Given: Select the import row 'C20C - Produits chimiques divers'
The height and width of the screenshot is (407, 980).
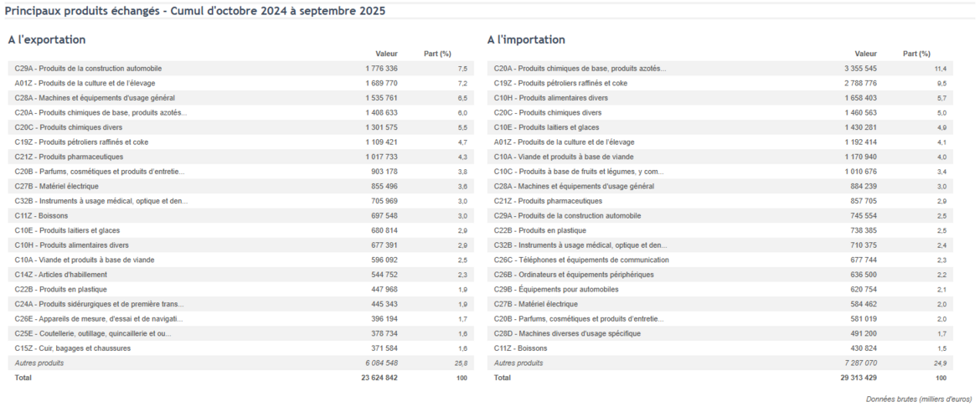Looking at the screenshot, I should [x=548, y=113].
